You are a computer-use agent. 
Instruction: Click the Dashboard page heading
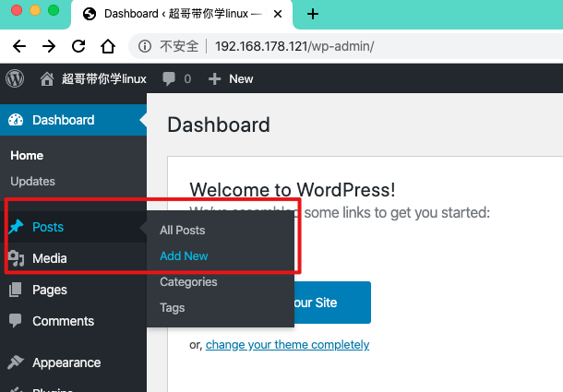pos(219,125)
